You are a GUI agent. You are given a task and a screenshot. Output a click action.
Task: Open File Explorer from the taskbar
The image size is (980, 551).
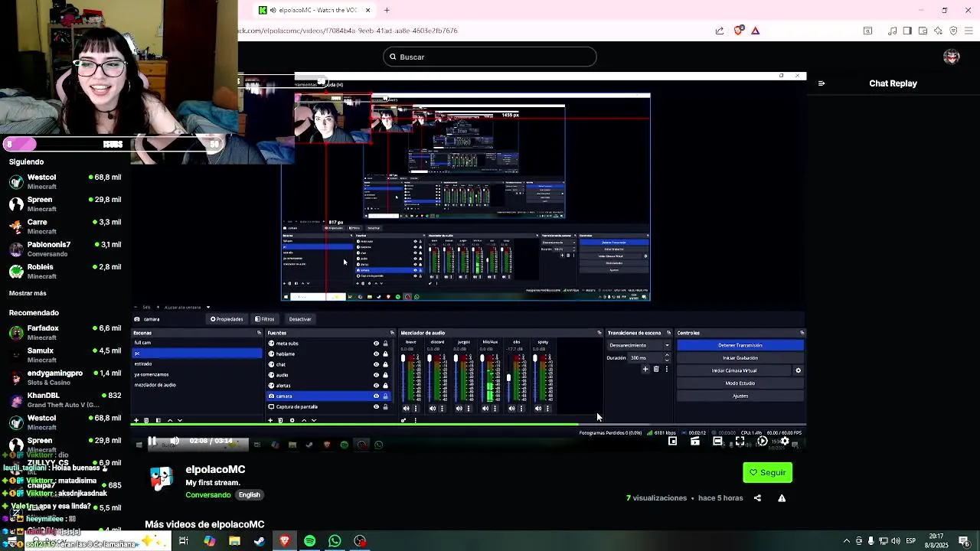(x=234, y=541)
